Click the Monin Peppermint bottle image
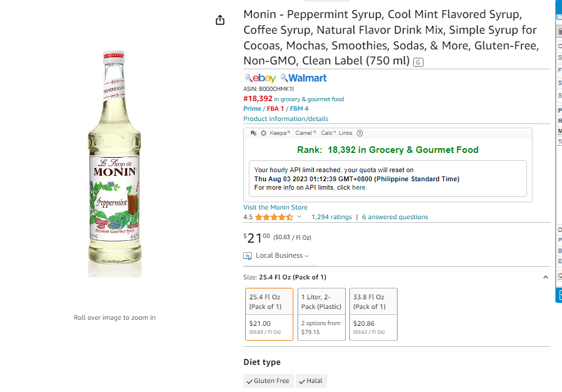 click(x=114, y=163)
